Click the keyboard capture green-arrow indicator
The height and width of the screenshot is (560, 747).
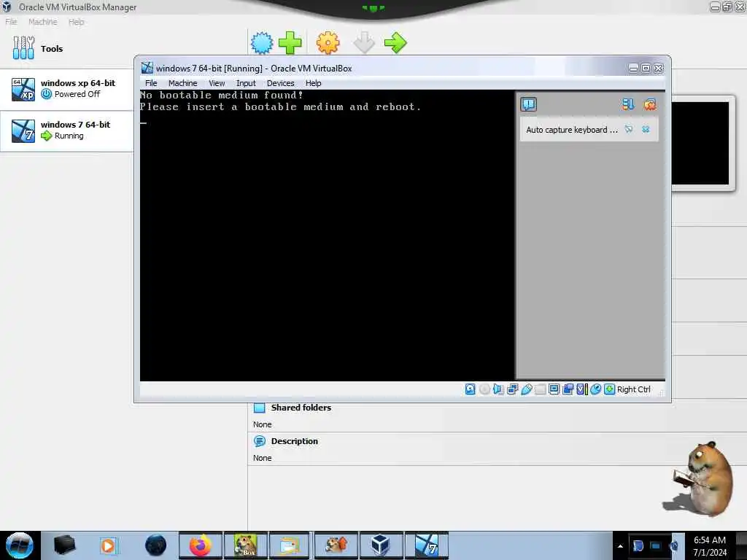tap(609, 389)
